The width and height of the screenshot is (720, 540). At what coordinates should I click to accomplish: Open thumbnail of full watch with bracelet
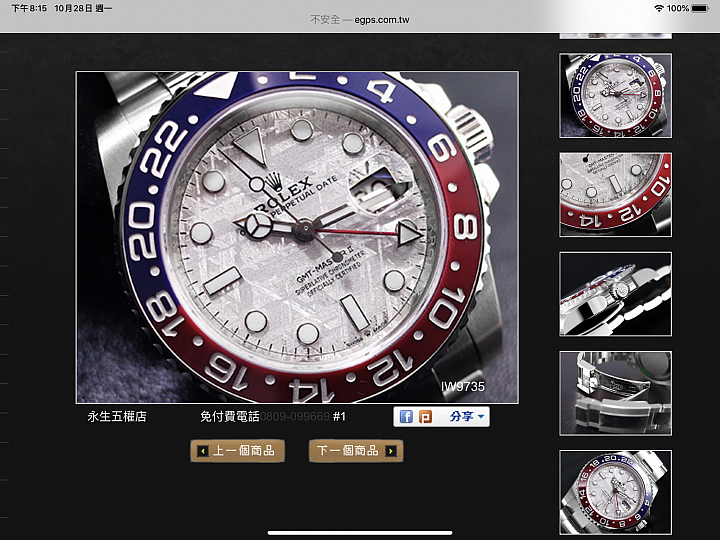[x=615, y=492]
